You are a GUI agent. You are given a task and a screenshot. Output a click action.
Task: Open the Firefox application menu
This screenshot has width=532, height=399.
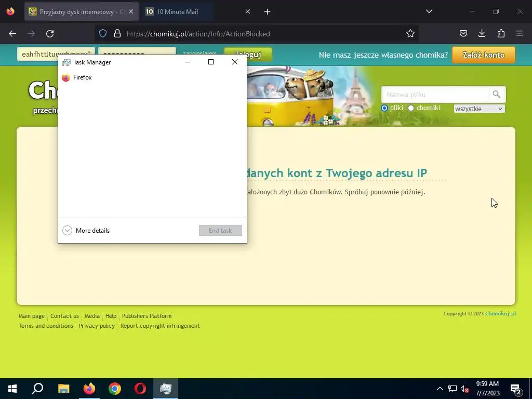520,34
